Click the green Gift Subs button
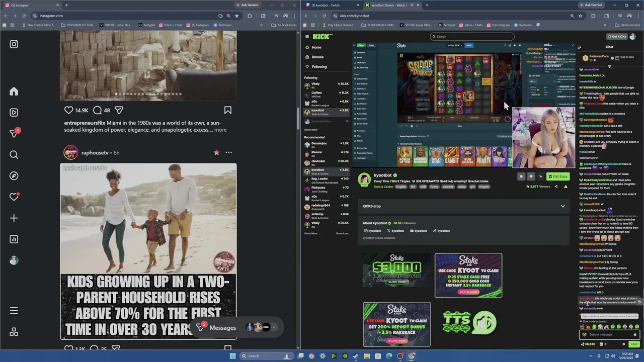The image size is (644, 362). (x=558, y=176)
